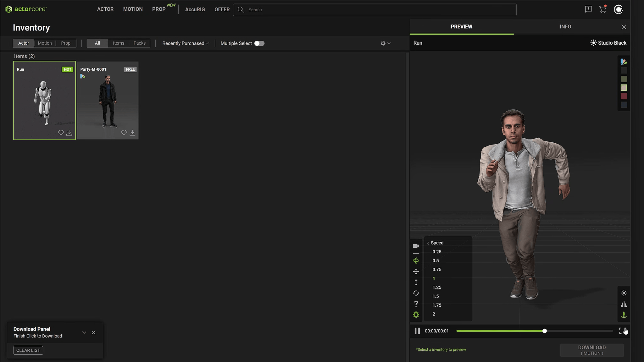Select the orbit rotate camera tool
Viewport: 644px width, 362px height.
(x=416, y=261)
